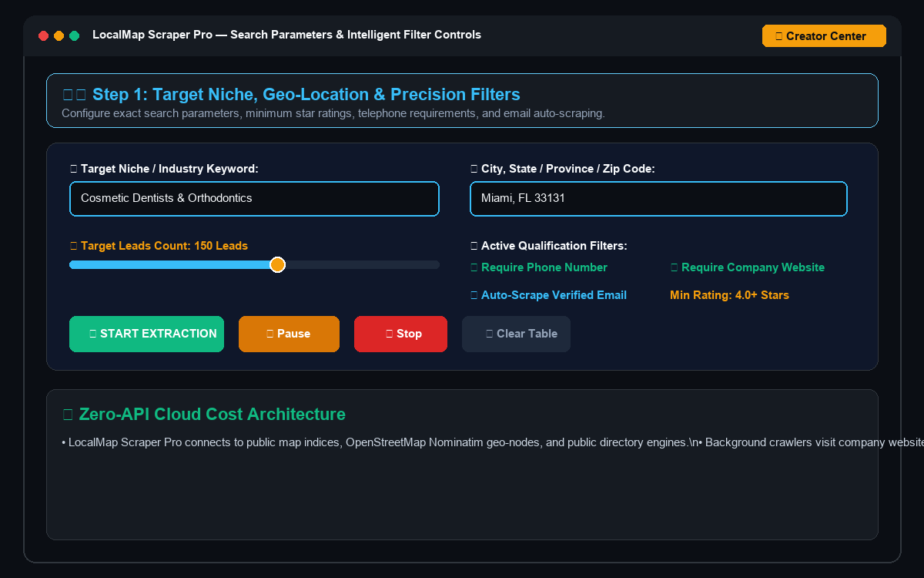924x578 pixels.
Task: Click the "Zero-API Cloud Cost Architecture" heading
Action: click(x=204, y=415)
